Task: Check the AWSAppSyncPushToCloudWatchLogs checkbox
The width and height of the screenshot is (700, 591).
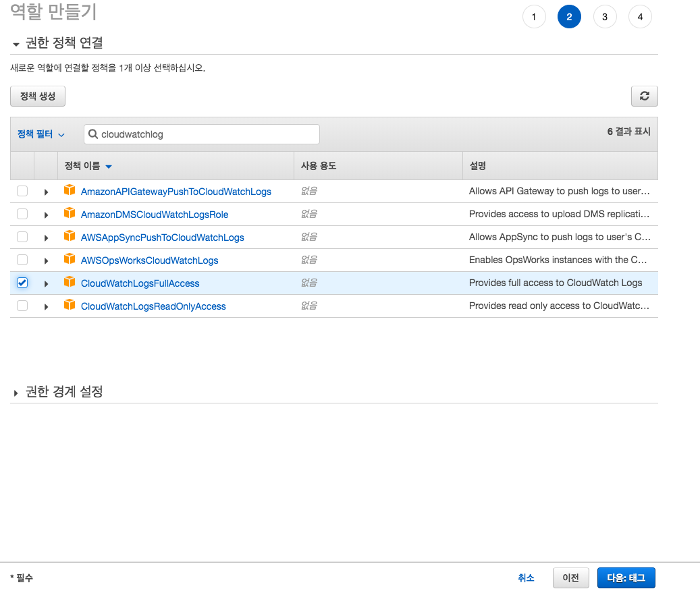Action: click(22, 236)
